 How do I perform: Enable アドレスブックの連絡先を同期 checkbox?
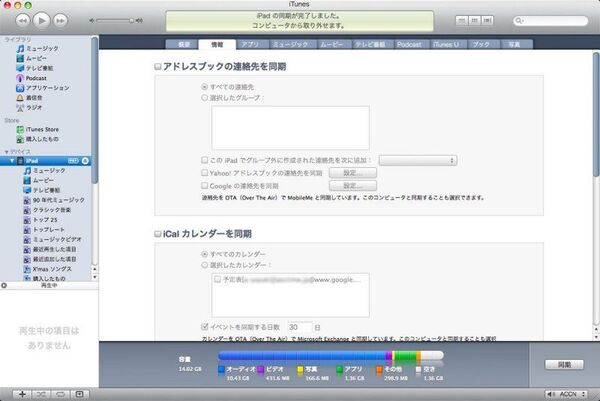[158, 67]
